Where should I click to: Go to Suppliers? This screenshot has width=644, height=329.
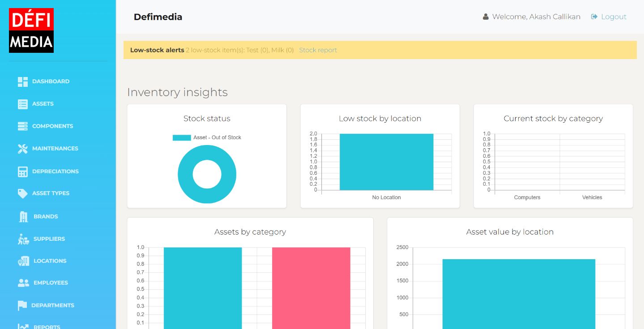click(x=49, y=239)
